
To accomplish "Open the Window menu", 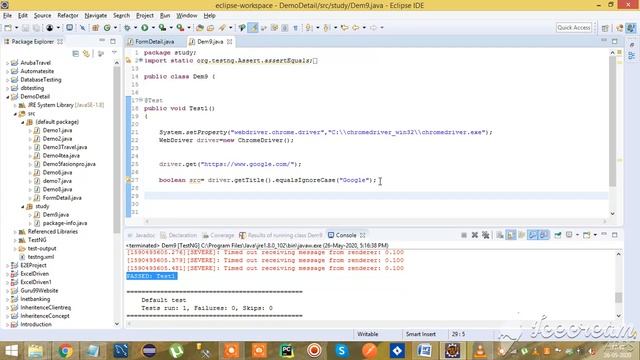I will coord(187,16).
